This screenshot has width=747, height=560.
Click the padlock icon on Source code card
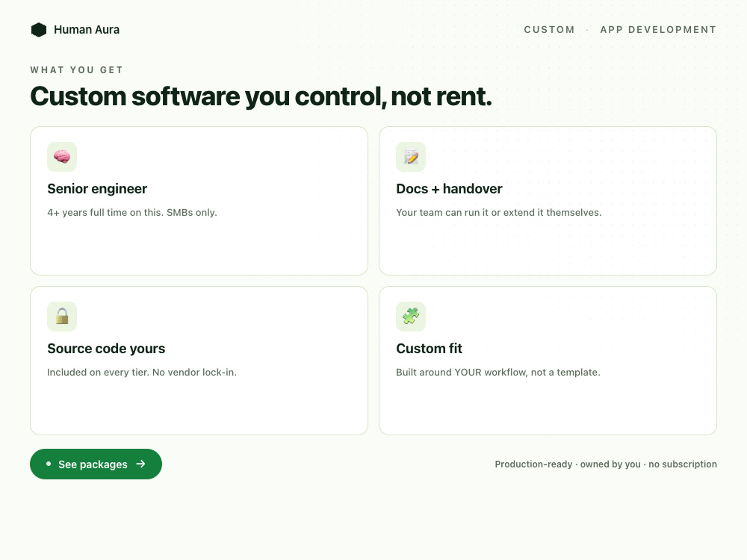(x=62, y=316)
